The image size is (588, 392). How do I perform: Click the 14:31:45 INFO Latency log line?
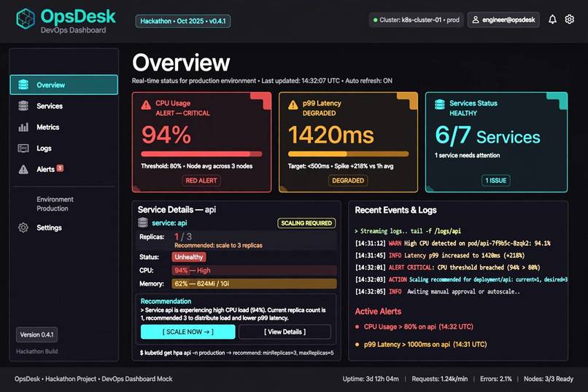(439, 255)
